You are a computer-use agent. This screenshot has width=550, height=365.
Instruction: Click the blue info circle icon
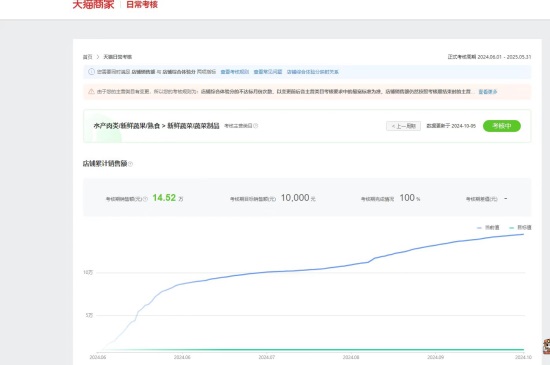(x=91, y=72)
